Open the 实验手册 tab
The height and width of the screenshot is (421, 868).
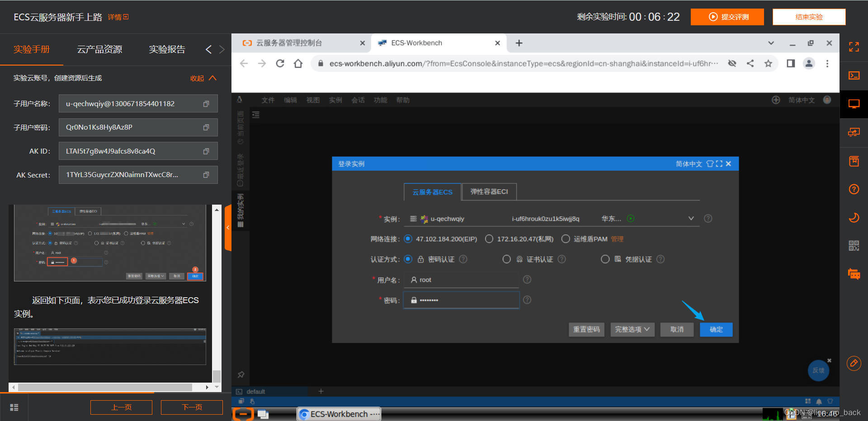(x=32, y=49)
